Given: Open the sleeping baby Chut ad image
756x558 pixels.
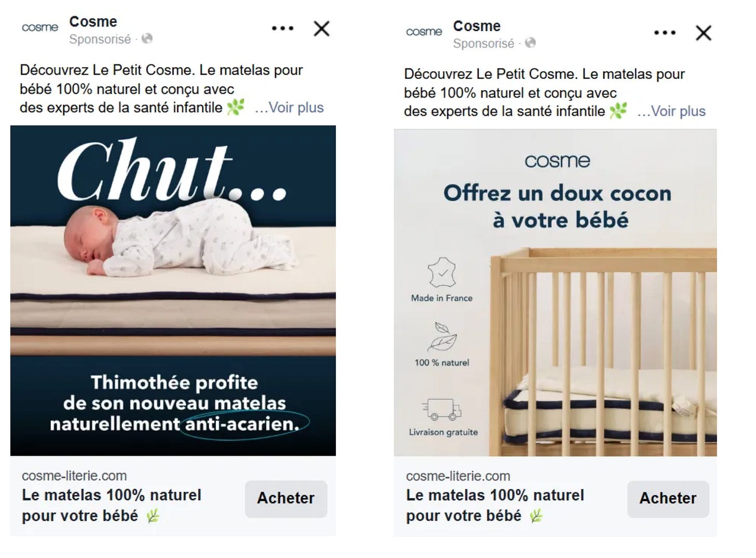Looking at the screenshot, I should pyautogui.click(x=173, y=290).
